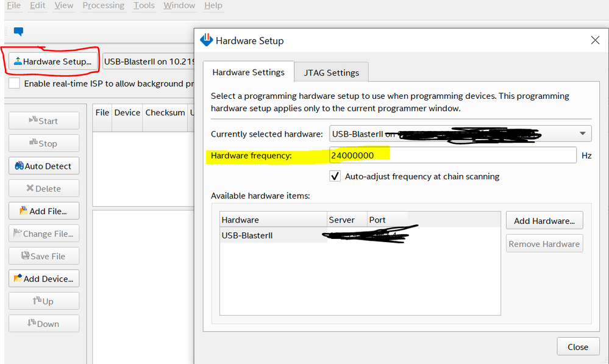This screenshot has height=364, width=609.
Task: Click the Server column header
Action: (x=347, y=220)
